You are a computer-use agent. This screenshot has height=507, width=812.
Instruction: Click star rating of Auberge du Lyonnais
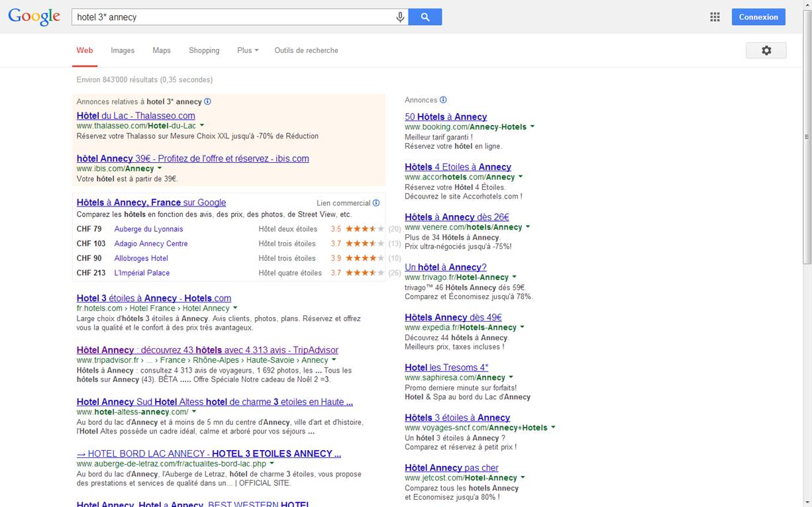click(x=365, y=229)
